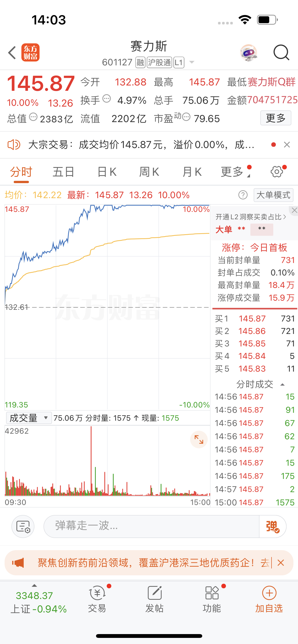The image size is (298, 644).
Task: Expand the 更多 chart periods menu
Action: pyautogui.click(x=235, y=172)
